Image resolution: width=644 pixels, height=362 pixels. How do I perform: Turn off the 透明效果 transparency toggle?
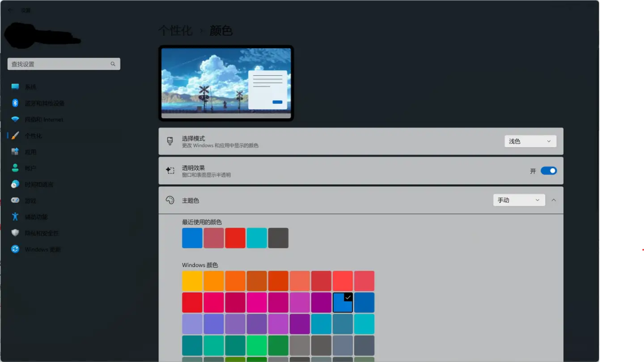click(x=548, y=171)
